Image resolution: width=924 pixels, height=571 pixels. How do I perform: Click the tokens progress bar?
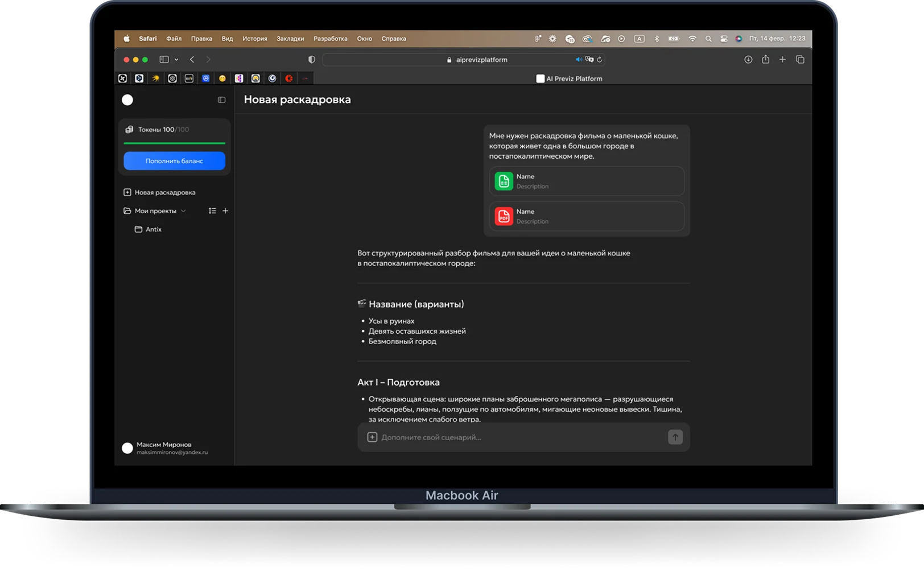click(174, 143)
